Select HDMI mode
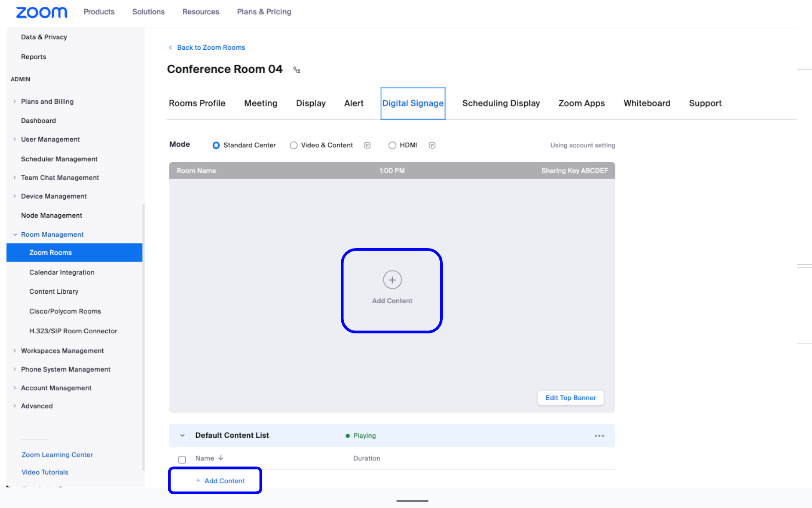The image size is (812, 508). (x=392, y=145)
